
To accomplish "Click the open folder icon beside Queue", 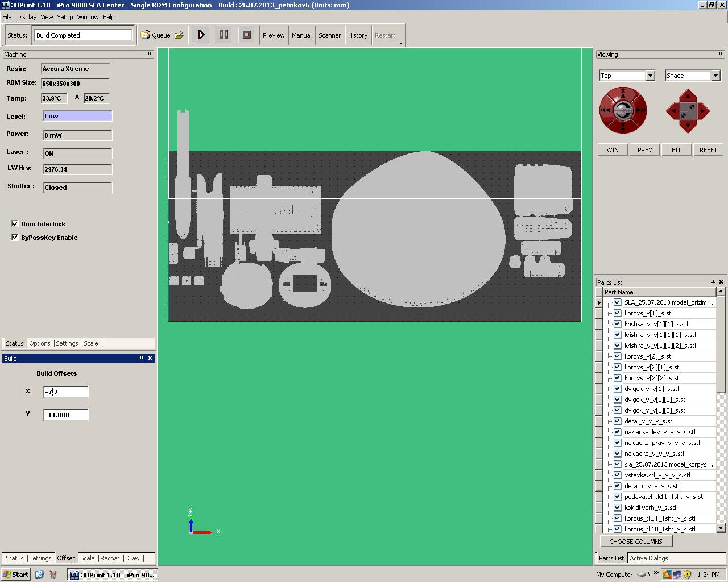I will pos(179,35).
